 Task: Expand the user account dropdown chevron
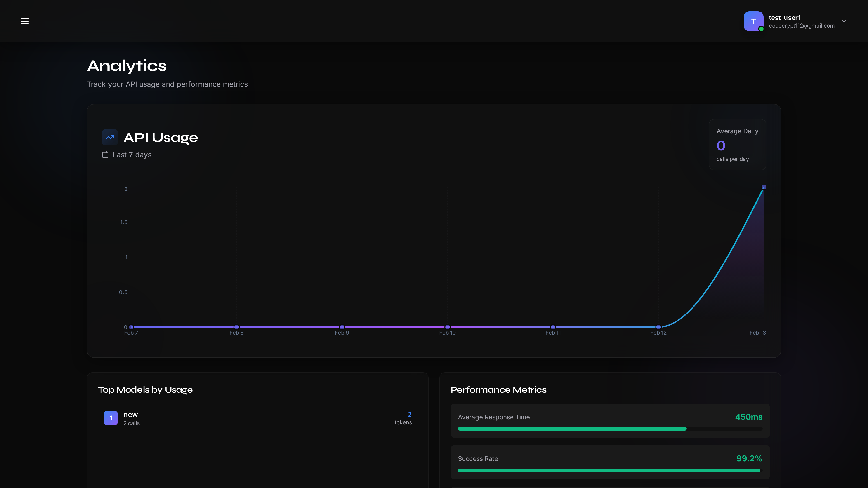tap(844, 21)
